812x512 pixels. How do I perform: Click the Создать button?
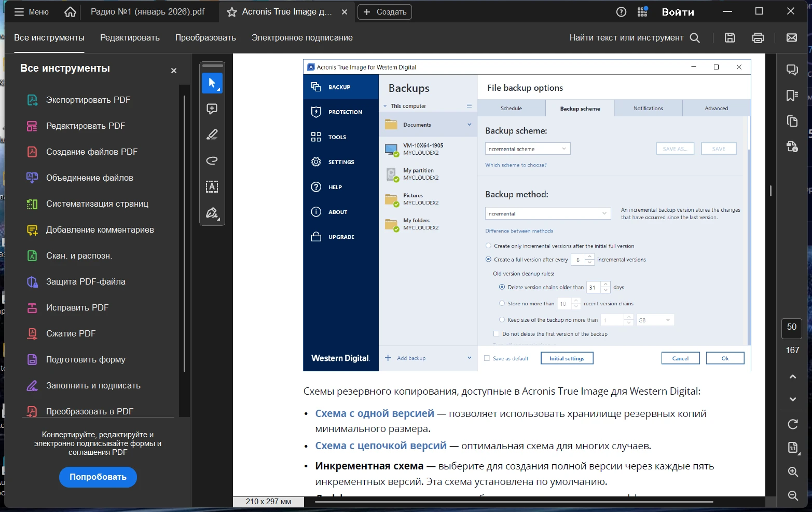point(384,12)
